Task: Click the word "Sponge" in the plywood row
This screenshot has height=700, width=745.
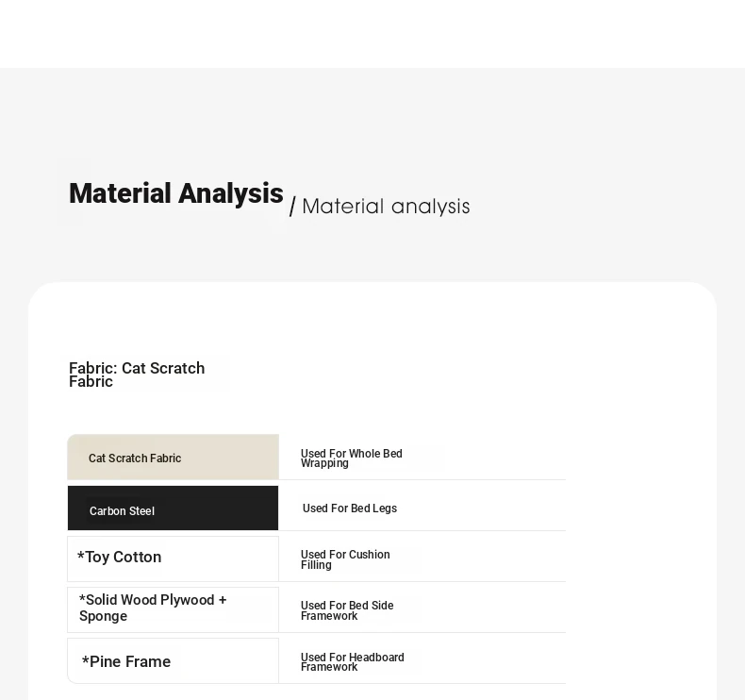Action: point(103,616)
